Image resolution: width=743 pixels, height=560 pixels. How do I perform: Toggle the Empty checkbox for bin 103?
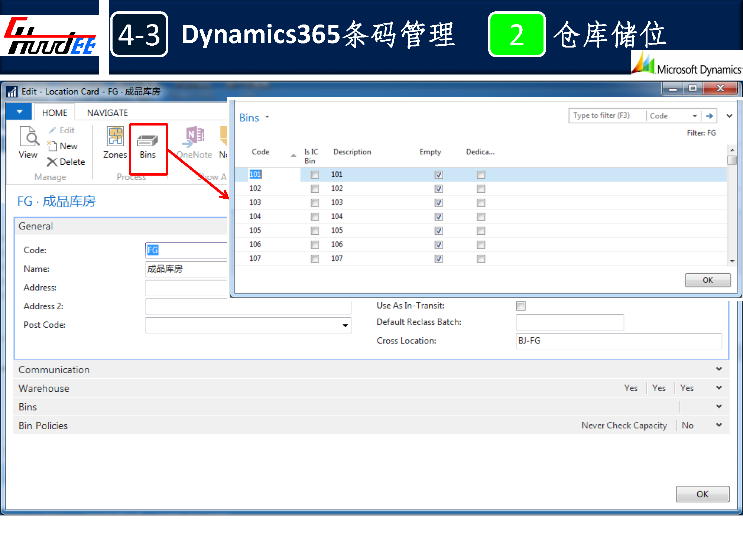(439, 203)
